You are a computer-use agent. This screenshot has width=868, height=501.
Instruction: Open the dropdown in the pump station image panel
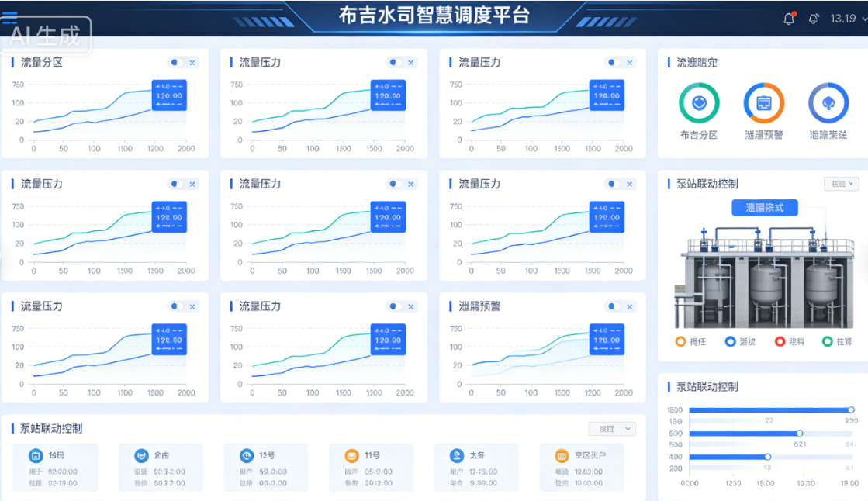(x=841, y=184)
